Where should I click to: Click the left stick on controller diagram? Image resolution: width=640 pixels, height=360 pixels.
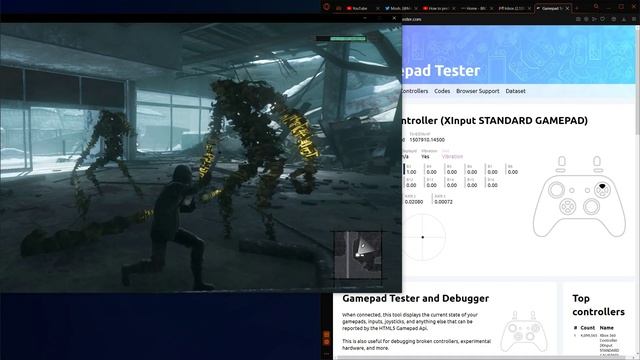point(556,190)
